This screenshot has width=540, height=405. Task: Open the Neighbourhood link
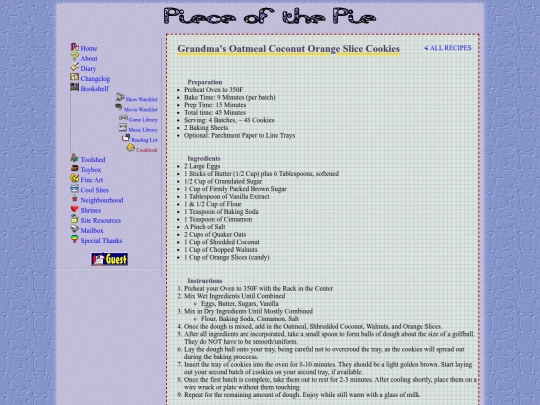[x=102, y=200]
